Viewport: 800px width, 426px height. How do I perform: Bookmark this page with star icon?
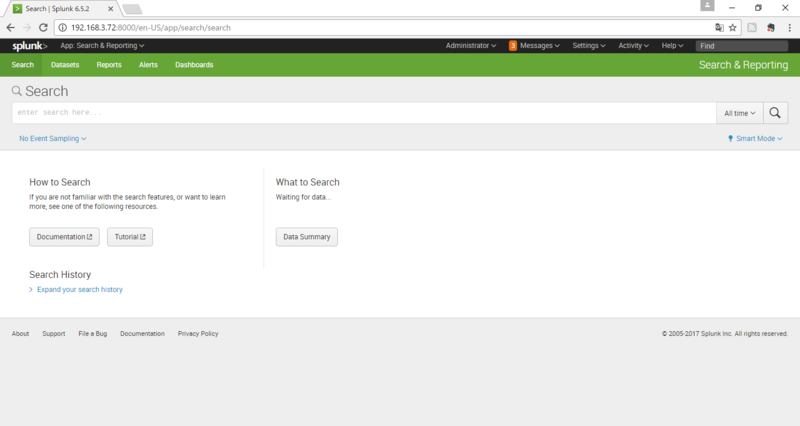click(733, 28)
